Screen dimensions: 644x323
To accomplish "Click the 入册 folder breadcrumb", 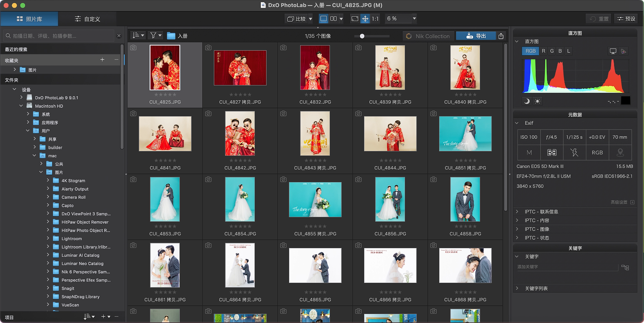I will click(x=177, y=36).
